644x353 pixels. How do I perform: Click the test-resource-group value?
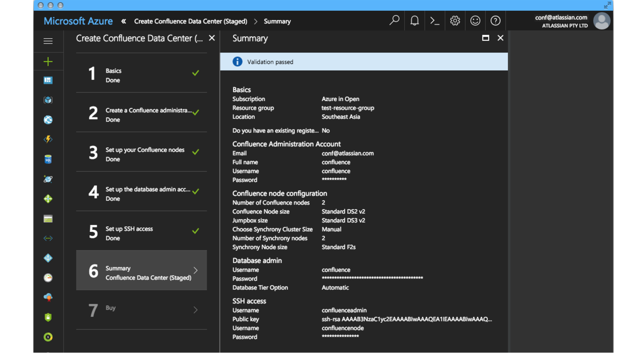pos(348,108)
